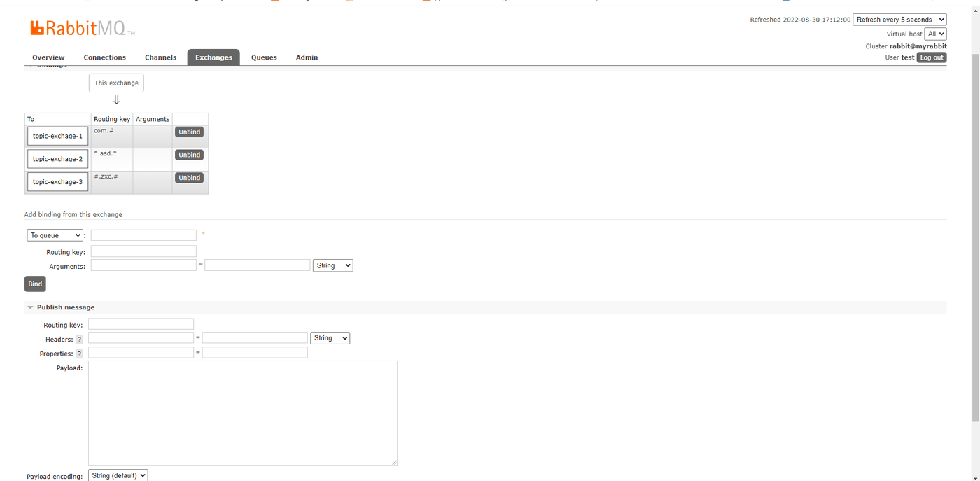Focus the Properties value field
The image size is (980, 481).
tap(255, 353)
